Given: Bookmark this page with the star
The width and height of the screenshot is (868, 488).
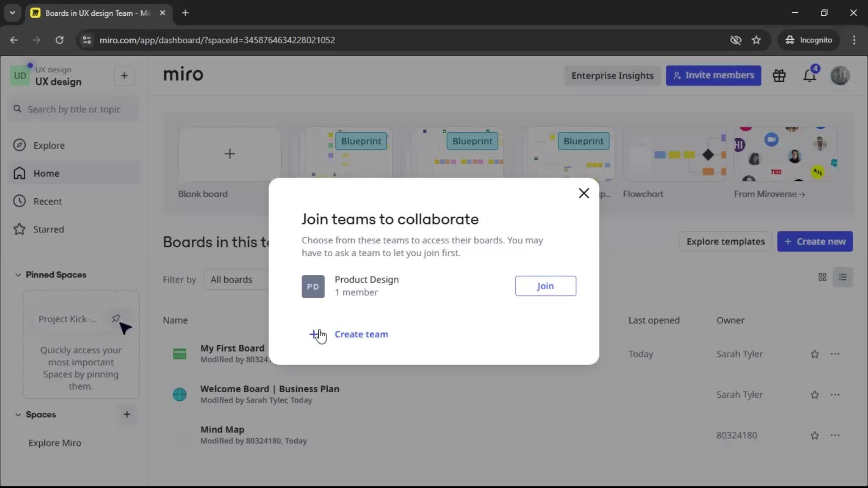Looking at the screenshot, I should 756,40.
